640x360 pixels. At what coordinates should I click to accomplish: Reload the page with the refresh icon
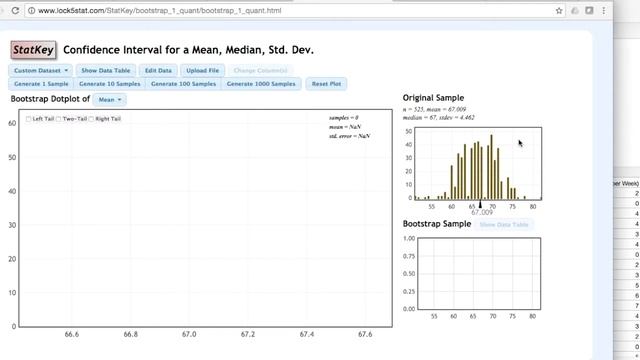(15, 11)
